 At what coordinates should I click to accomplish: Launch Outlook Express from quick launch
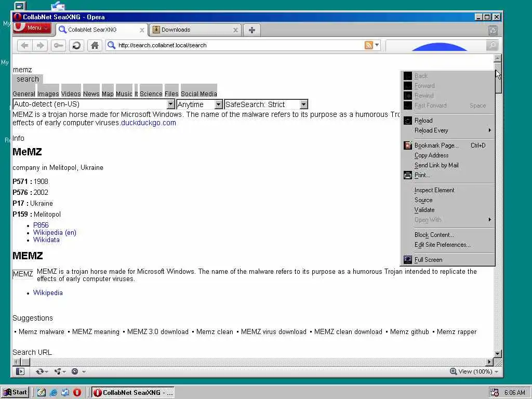(x=65, y=392)
